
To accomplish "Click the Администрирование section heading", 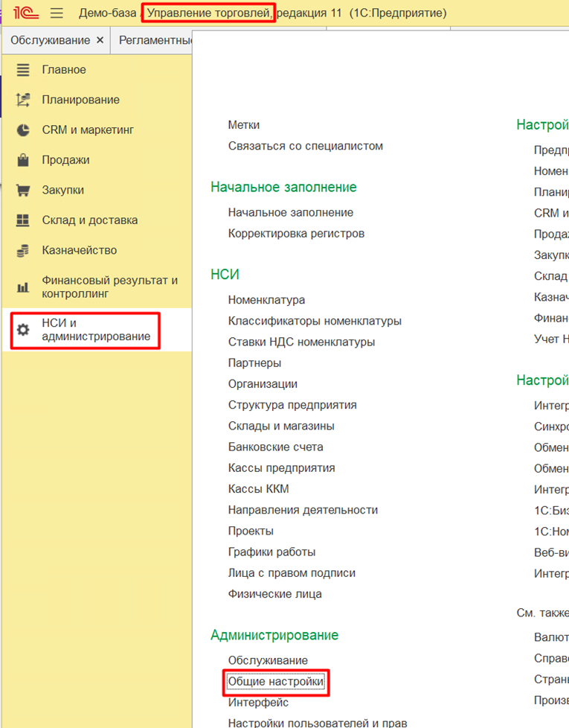I will 274,635.
